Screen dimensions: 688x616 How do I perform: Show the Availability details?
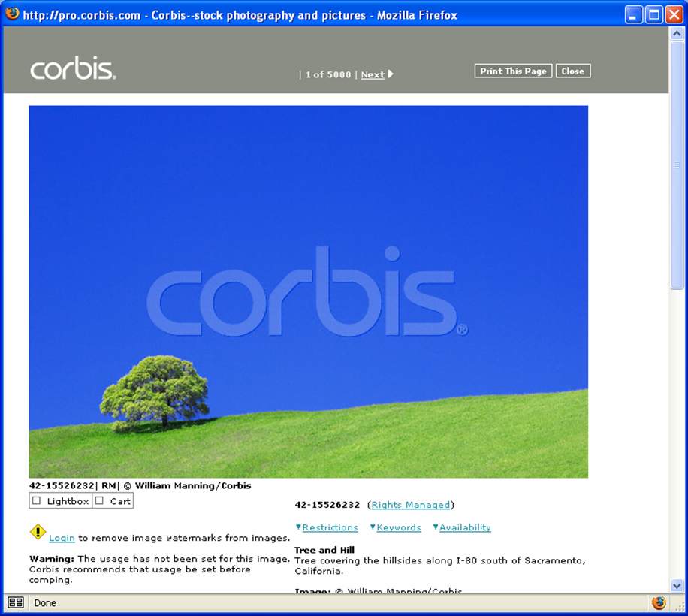(464, 527)
